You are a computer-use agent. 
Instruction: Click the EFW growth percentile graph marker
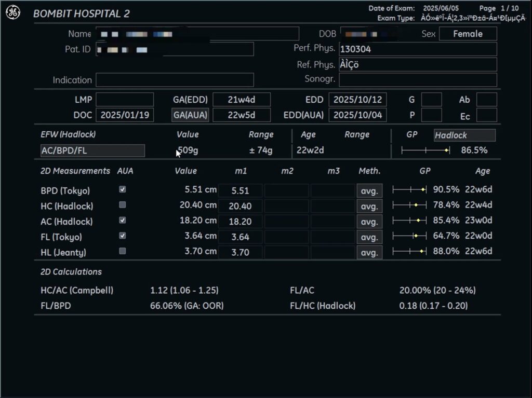click(x=446, y=150)
